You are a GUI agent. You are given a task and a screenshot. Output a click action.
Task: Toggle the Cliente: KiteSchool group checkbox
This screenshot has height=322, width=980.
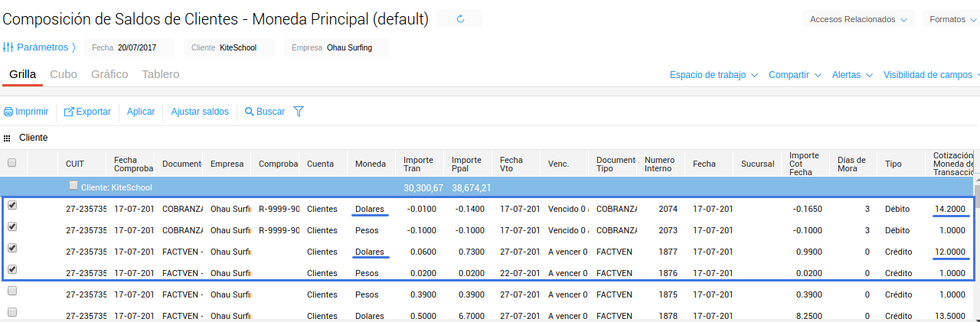click(x=73, y=186)
